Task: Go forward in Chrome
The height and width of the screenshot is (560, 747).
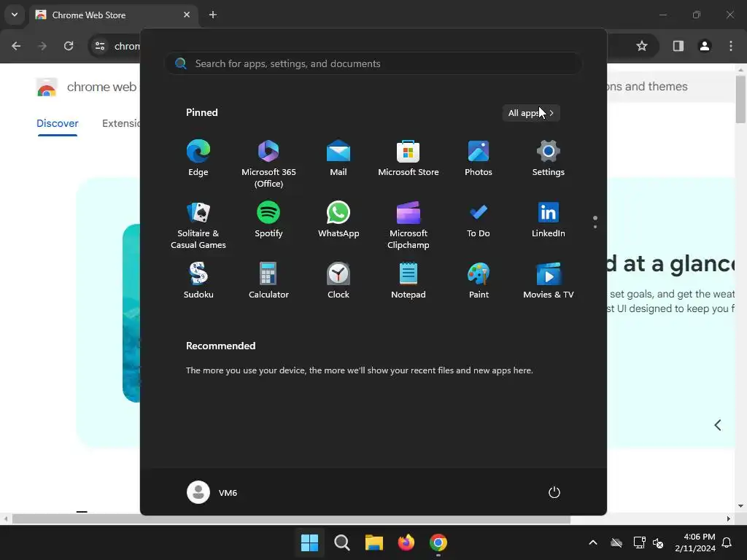Action: coord(42,46)
